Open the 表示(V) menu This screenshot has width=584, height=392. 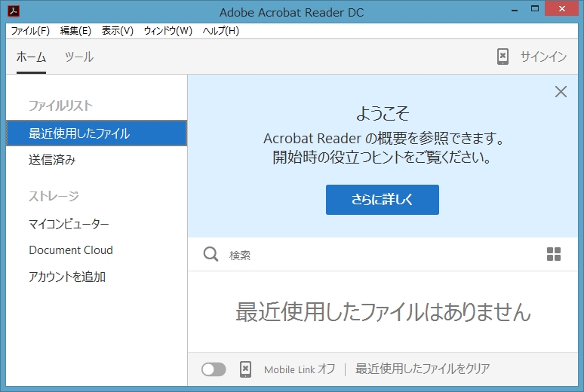[117, 30]
